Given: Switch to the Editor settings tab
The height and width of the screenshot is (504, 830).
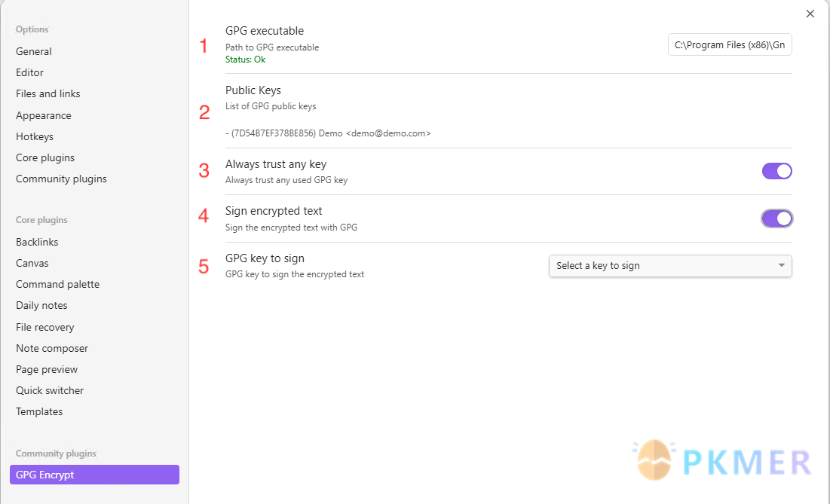Looking at the screenshot, I should 30,72.
